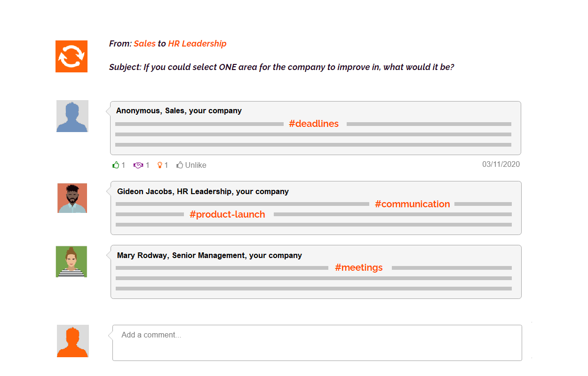Click the Sales group link
Image resolution: width=588 pixels, height=376 pixels.
pos(145,43)
